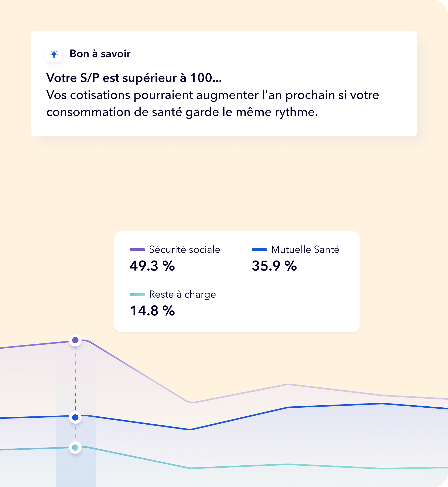Click the purple Sécurité sociale legend swatch

(137, 249)
